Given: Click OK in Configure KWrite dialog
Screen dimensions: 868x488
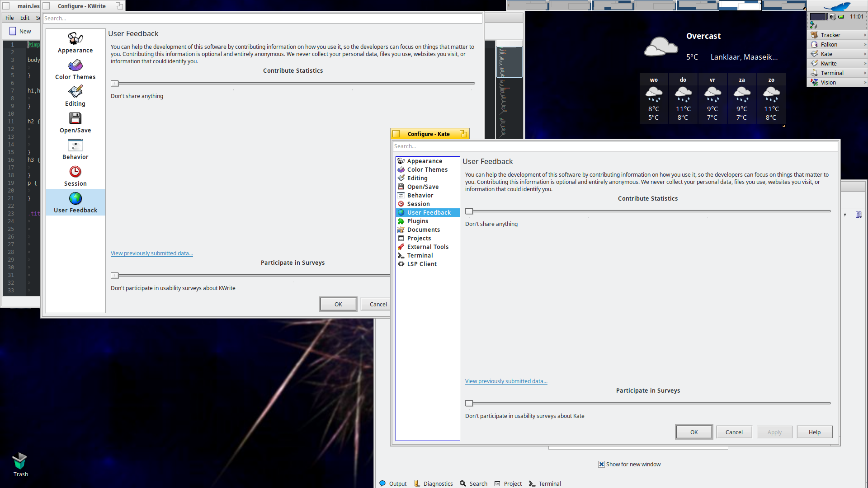Looking at the screenshot, I should 338,304.
